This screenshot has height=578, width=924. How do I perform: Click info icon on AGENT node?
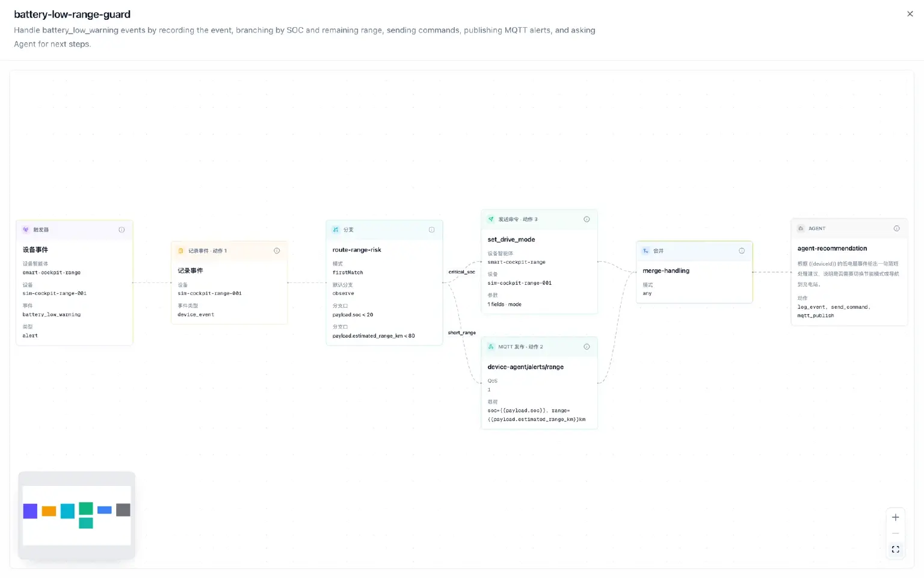[896, 228]
